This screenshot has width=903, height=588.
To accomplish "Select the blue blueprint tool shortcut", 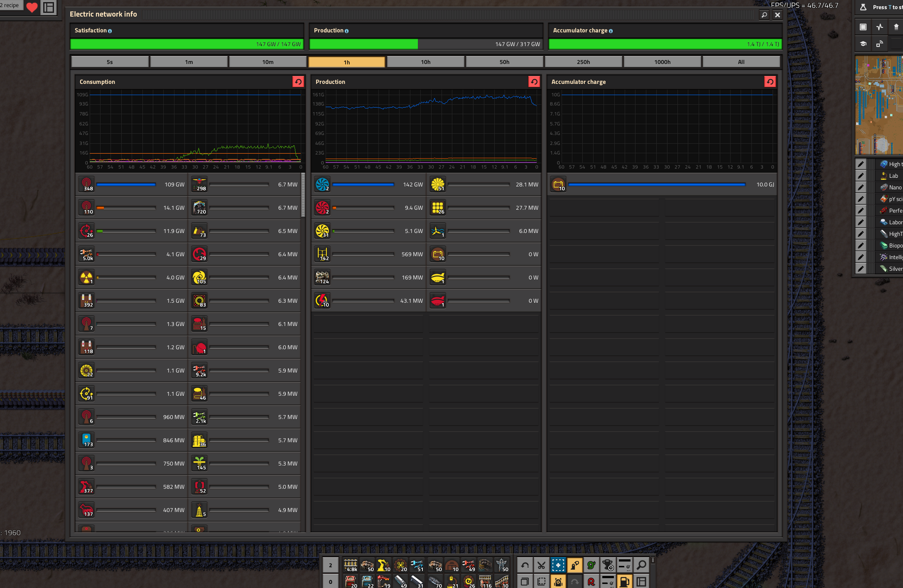I will (x=558, y=565).
